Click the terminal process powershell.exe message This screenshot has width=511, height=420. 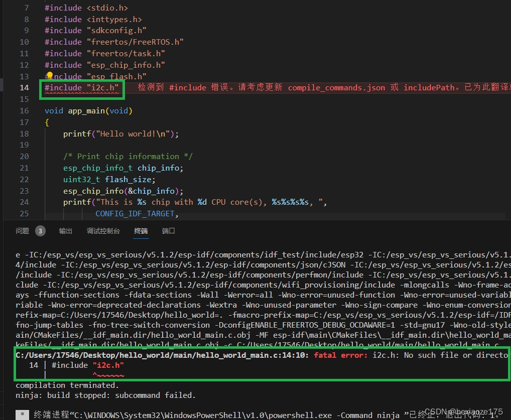(x=266, y=415)
